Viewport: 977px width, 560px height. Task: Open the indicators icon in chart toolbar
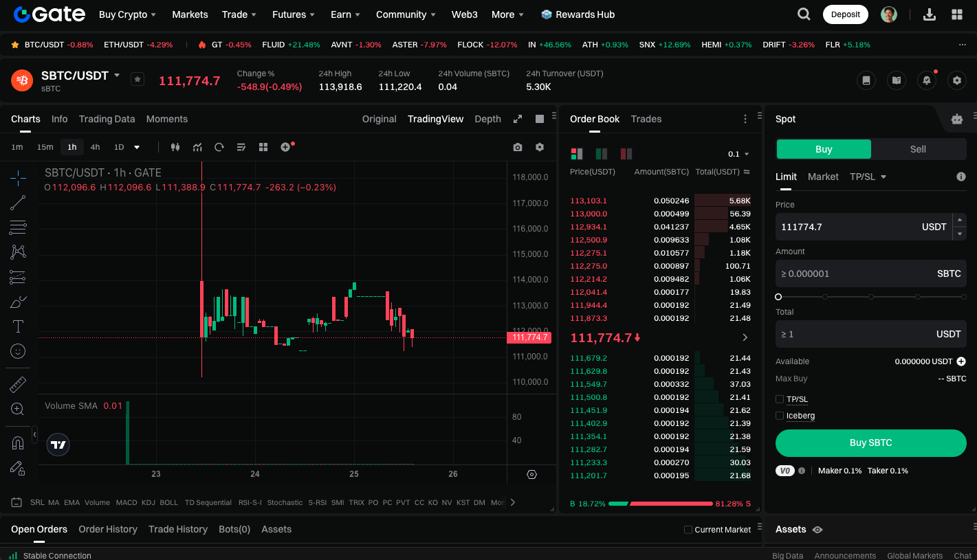coord(197,147)
